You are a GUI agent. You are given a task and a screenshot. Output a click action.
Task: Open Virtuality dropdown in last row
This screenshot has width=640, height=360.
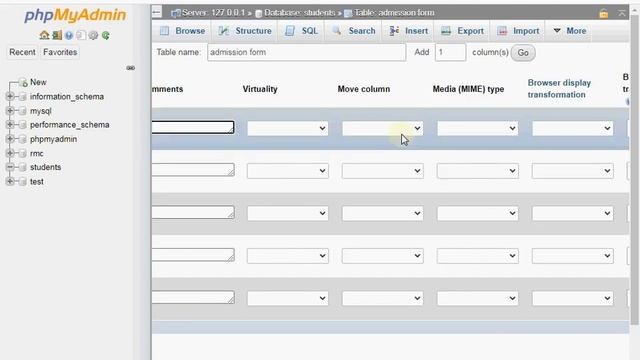[287, 298]
